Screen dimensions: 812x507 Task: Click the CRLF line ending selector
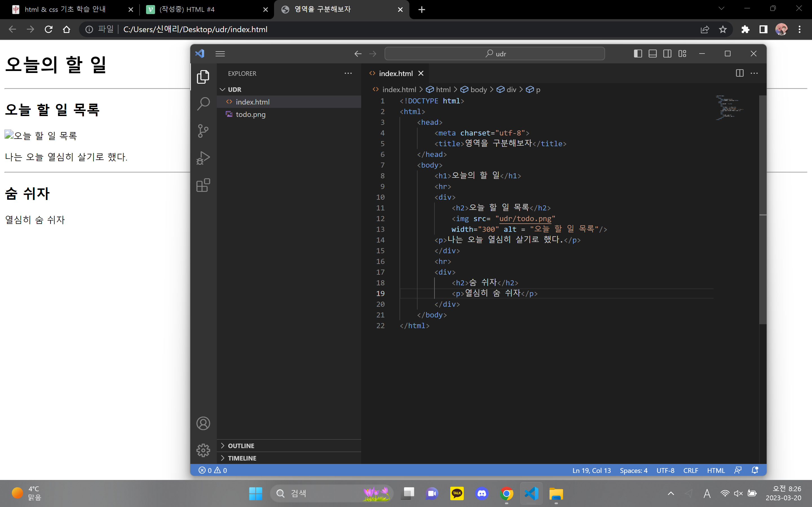[x=690, y=470]
